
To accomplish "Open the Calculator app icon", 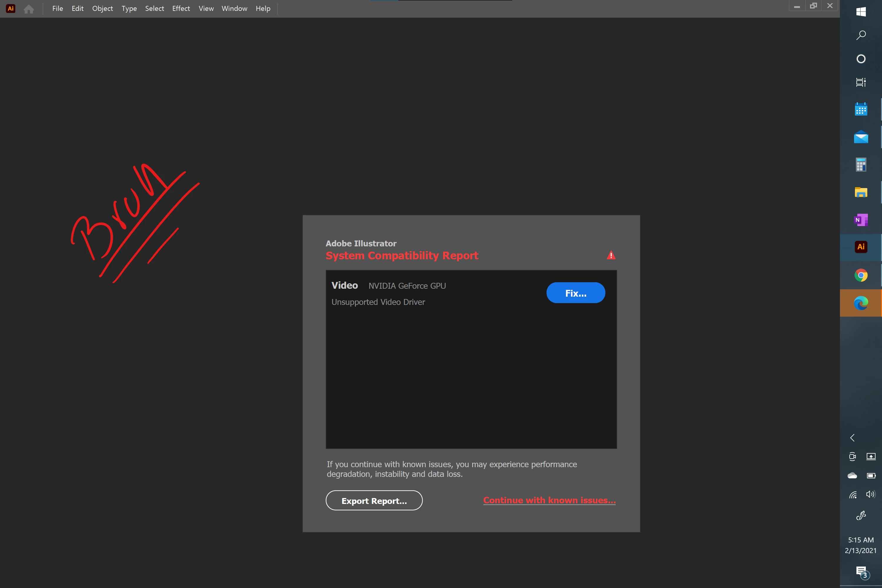I will point(861,165).
